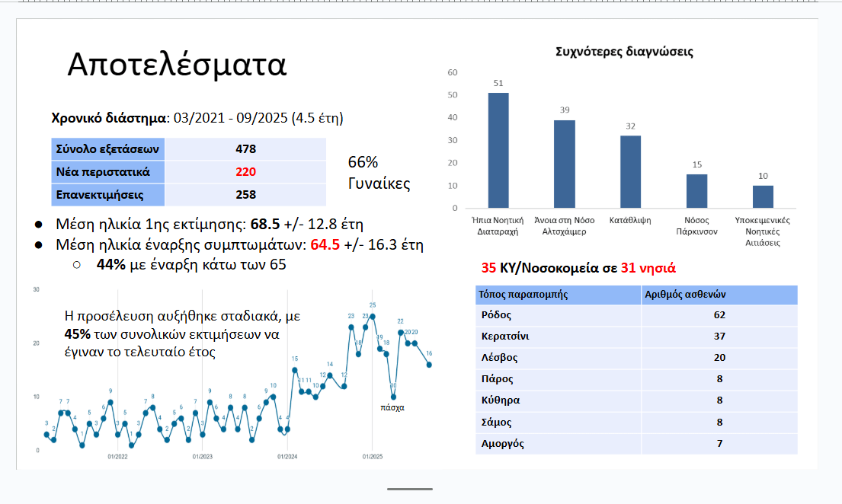Click the "Χρονικό διάστημα" text line
This screenshot has width=842, height=504.
click(x=197, y=118)
